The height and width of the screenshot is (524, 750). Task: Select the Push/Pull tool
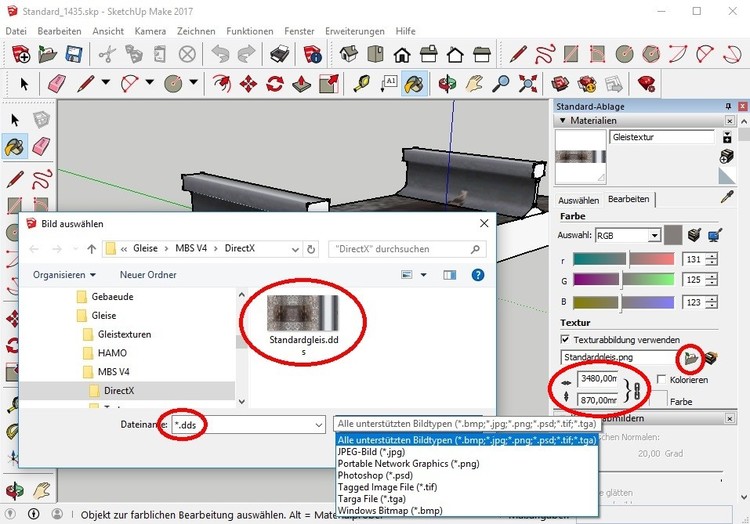tap(301, 84)
